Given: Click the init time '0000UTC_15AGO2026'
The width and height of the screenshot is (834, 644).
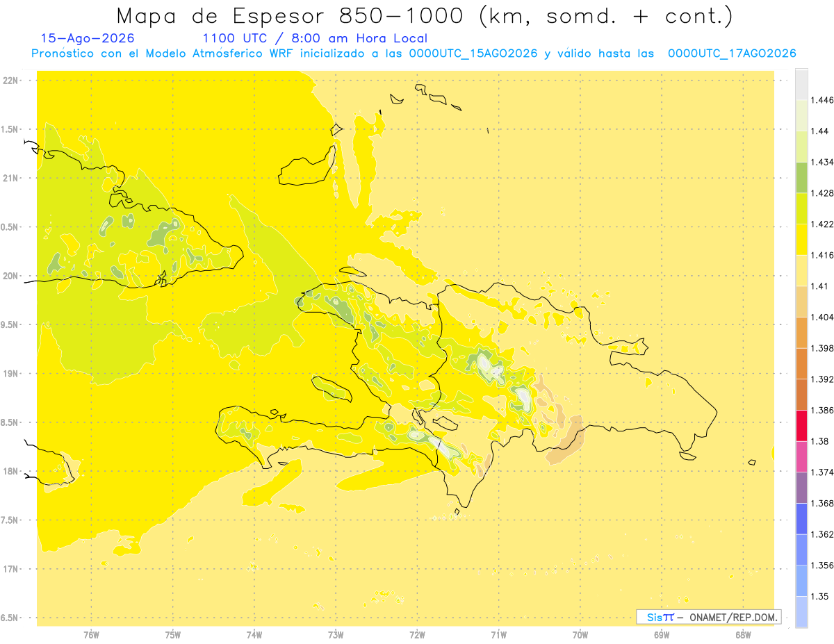Looking at the screenshot, I should [473, 53].
